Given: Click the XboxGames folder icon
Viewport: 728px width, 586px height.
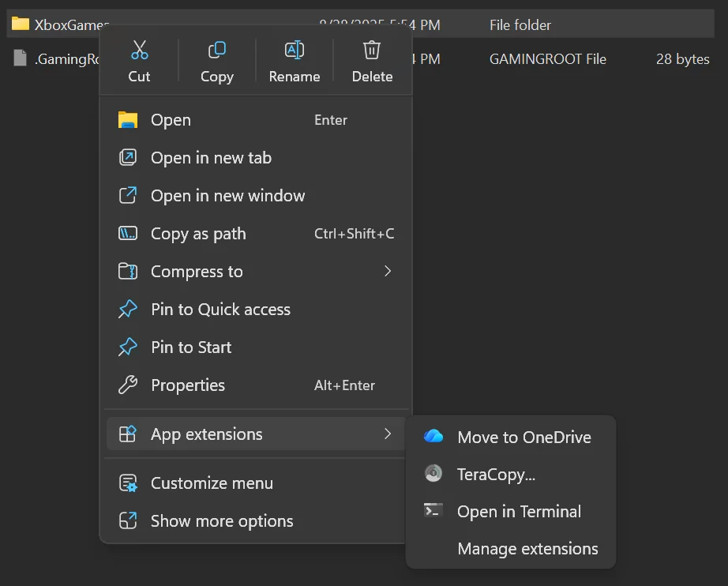Looking at the screenshot, I should click(21, 24).
